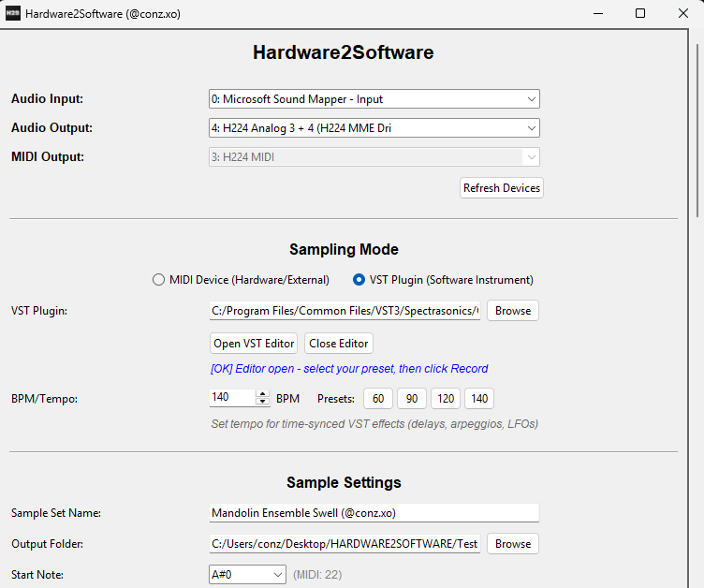Screen dimensions: 704x588
Task: Set tempo preset to 60
Action: coord(378,399)
